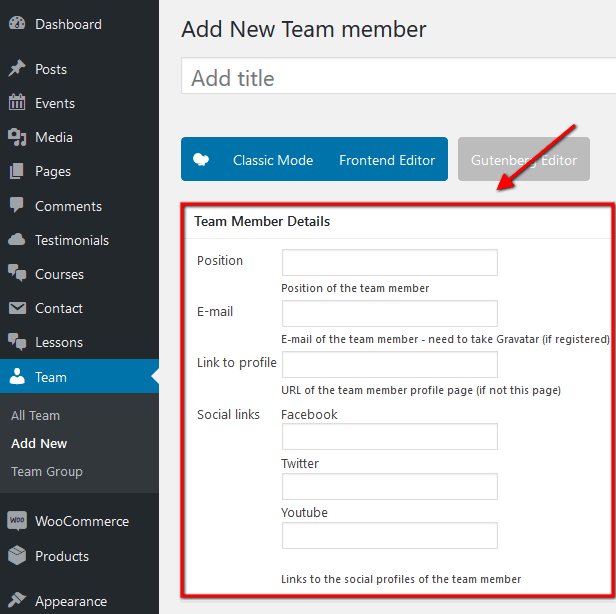Click the Posts pushpin icon
The height and width of the screenshot is (614, 616).
pos(17,69)
